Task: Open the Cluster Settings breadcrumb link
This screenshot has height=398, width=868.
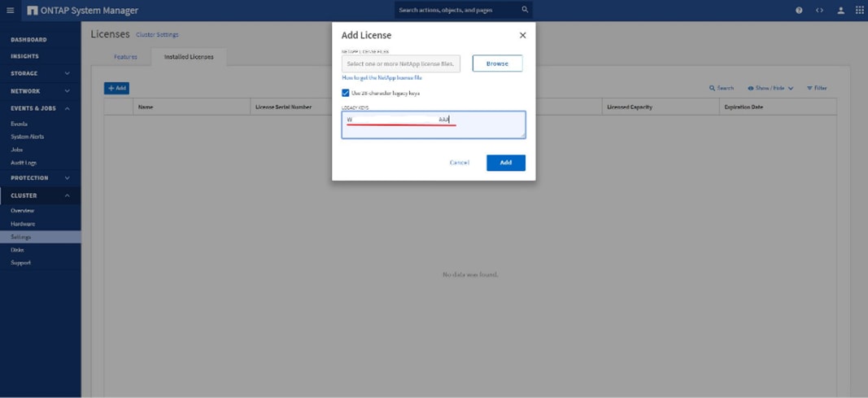Action: (x=157, y=35)
